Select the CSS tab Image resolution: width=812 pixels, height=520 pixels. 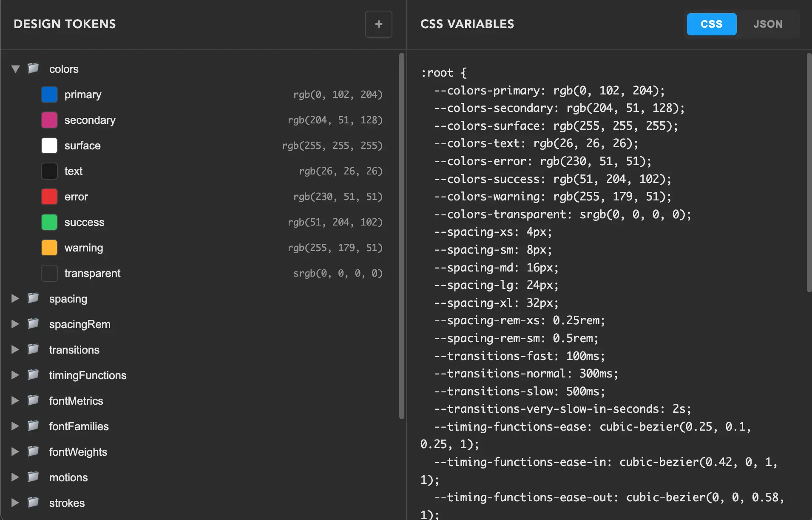coord(711,24)
